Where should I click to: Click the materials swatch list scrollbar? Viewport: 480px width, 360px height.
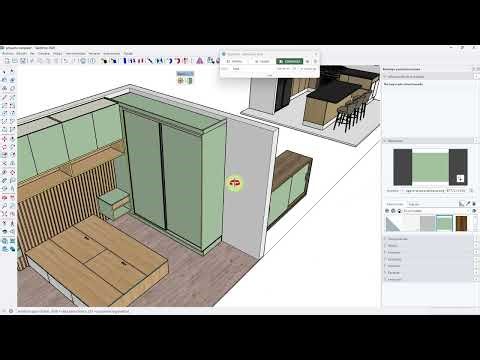pos(475,223)
